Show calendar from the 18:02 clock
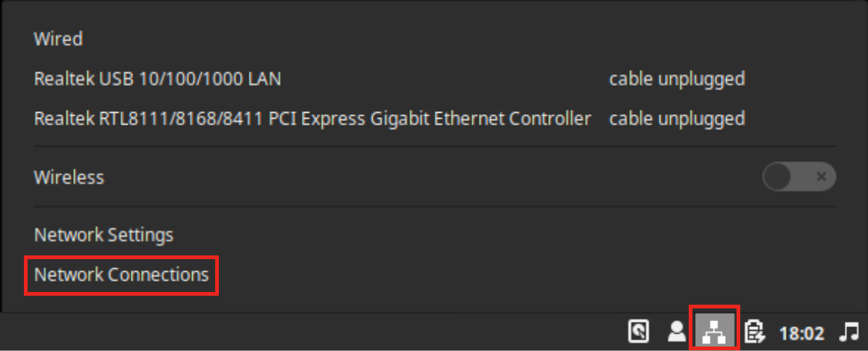This screenshot has height=351, width=868. pos(802,332)
